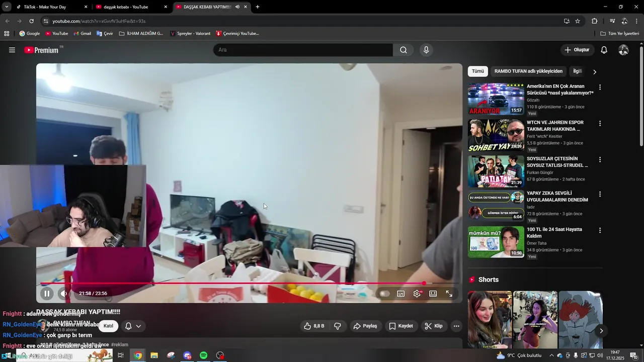644x362 pixels.
Task: Open the channel notification bell dropdown
Action: [133, 326]
